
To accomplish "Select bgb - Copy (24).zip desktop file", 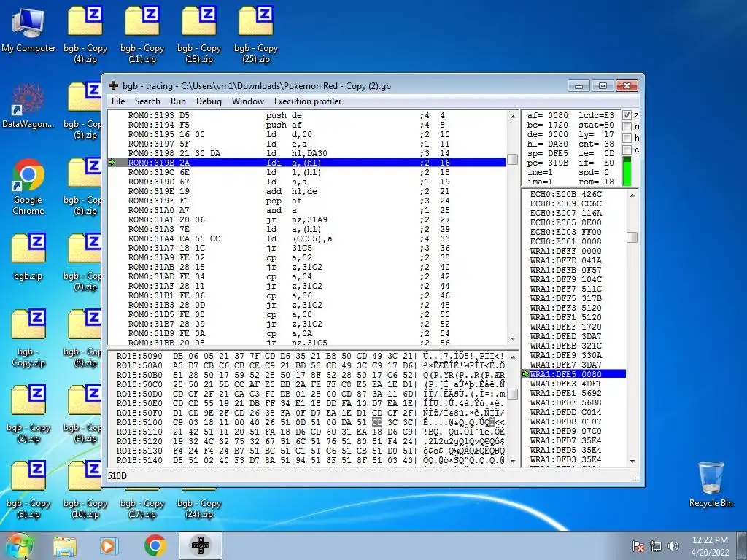I will (199, 502).
